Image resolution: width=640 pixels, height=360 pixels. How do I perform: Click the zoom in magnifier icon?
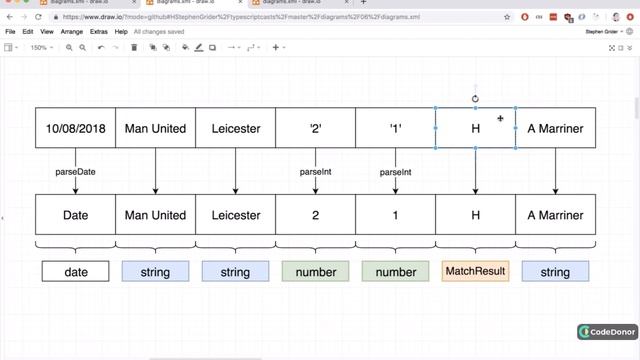[69, 48]
